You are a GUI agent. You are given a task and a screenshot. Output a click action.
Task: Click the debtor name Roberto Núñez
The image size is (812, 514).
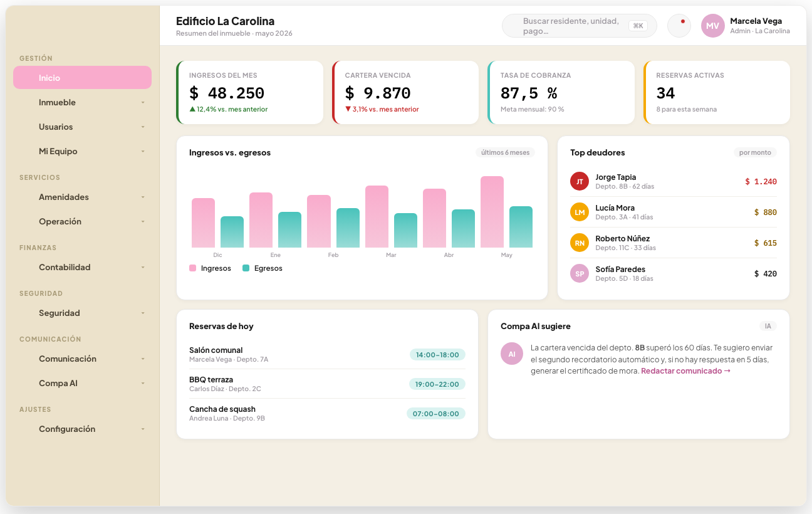tap(622, 239)
